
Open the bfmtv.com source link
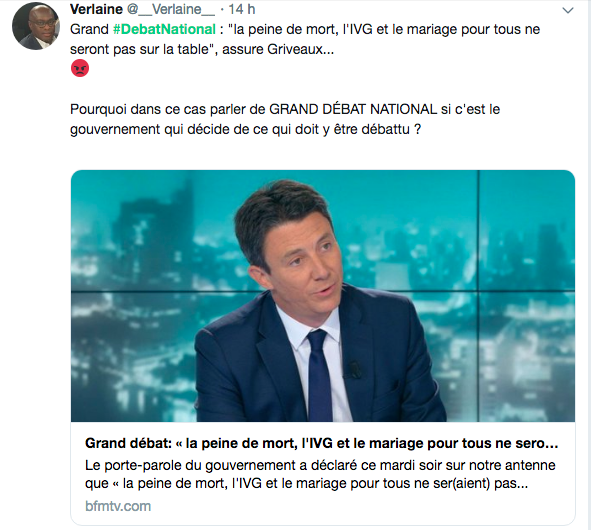click(x=118, y=506)
